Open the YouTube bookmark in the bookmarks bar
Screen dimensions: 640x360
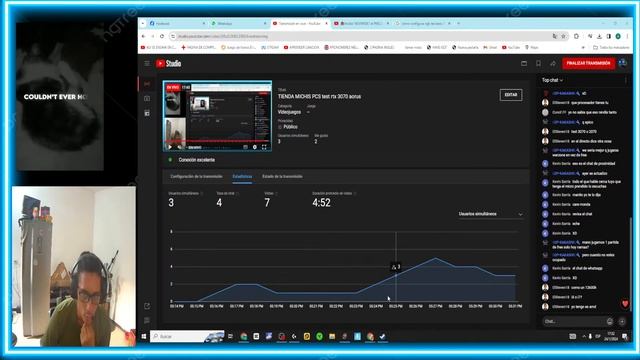tap(511, 47)
